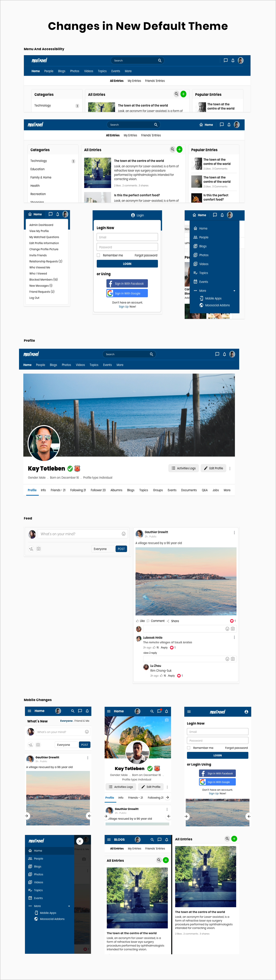The height and width of the screenshot is (980, 276).
Task: Open Blocked Members (10) menu entry
Action: pos(44,280)
